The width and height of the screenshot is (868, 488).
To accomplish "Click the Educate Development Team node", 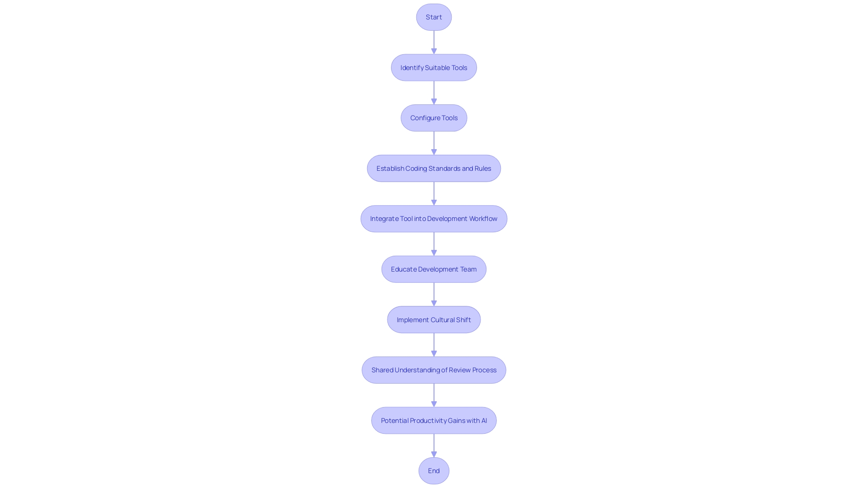I will (434, 269).
